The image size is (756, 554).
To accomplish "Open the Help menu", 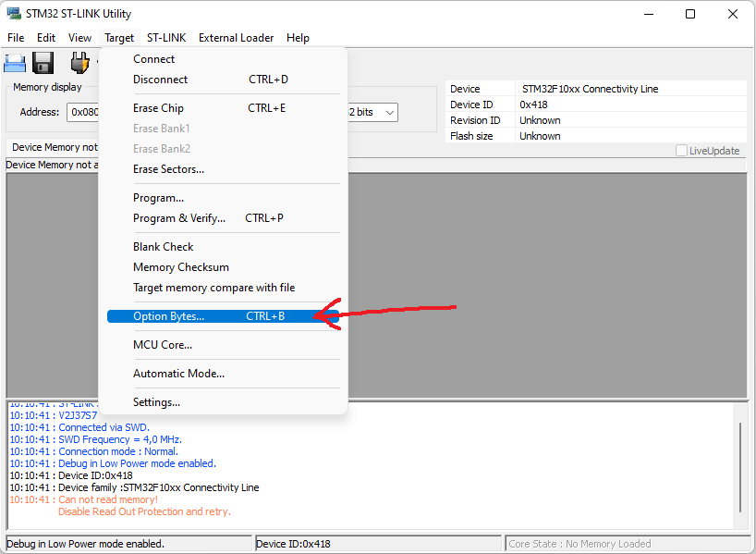I will click(298, 38).
